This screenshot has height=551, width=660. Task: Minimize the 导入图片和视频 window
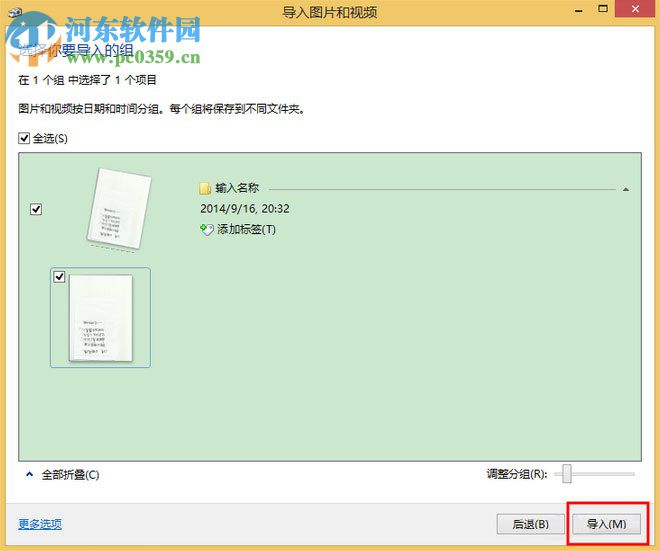(x=579, y=9)
